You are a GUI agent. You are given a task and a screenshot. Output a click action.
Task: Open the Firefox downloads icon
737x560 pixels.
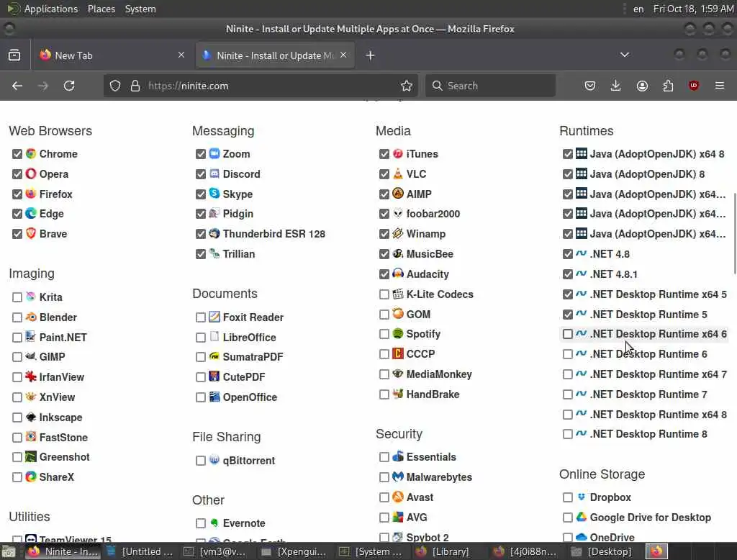616,86
